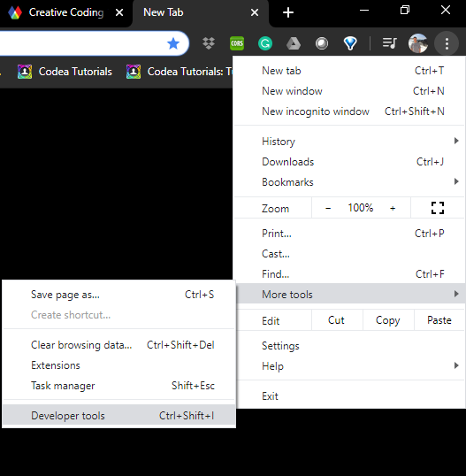Click the Copy button
The width and height of the screenshot is (466, 476).
point(388,320)
